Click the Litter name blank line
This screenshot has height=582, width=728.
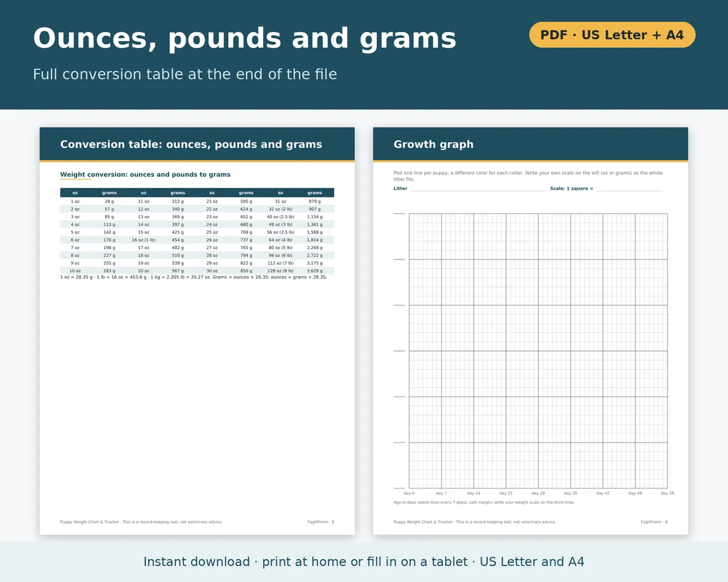477,189
